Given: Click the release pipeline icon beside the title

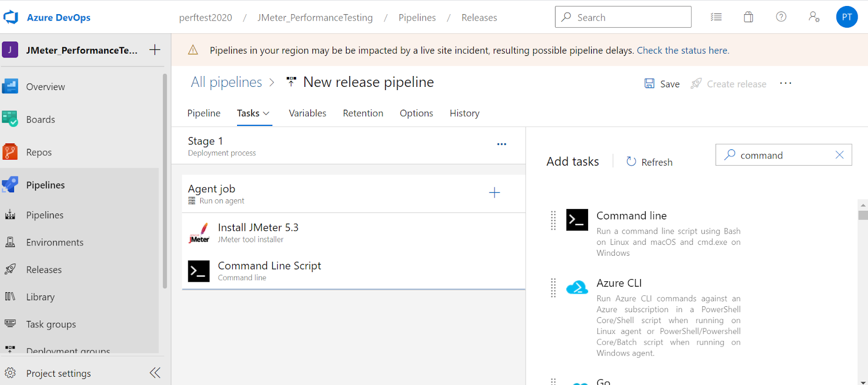Looking at the screenshot, I should coord(291,82).
